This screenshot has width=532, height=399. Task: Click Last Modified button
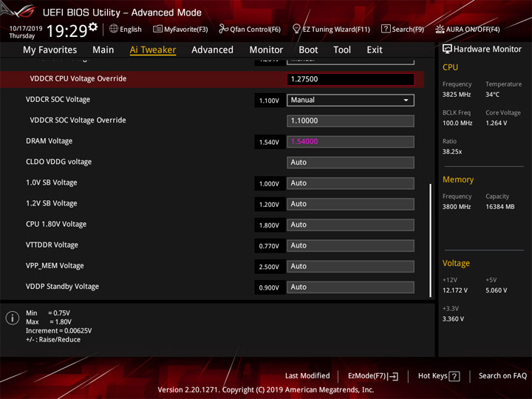tap(307, 375)
